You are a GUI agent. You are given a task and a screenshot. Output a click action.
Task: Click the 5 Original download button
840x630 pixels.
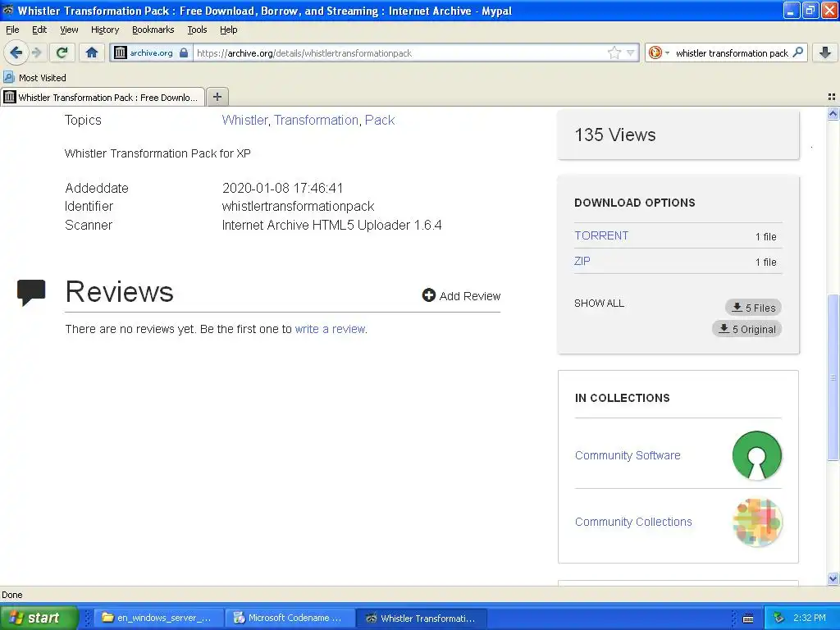[746, 329]
